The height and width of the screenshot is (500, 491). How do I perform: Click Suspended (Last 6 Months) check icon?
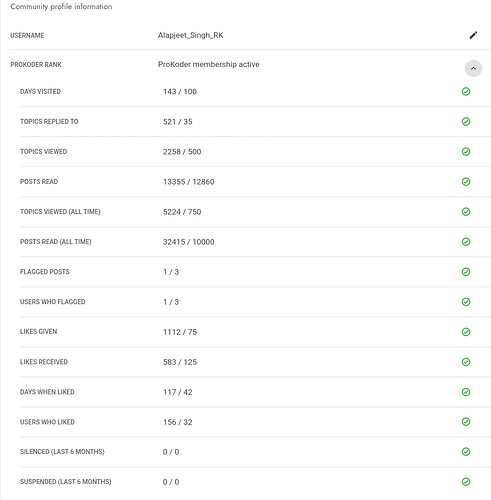tap(466, 482)
